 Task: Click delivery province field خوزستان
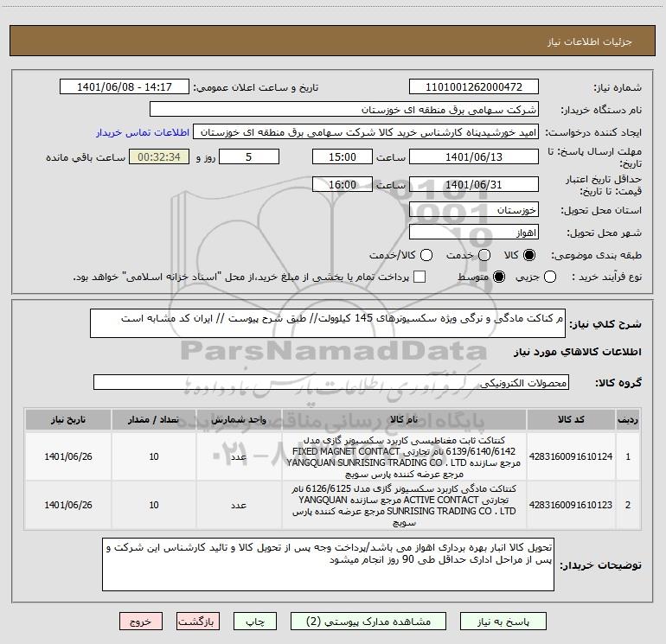[474, 210]
